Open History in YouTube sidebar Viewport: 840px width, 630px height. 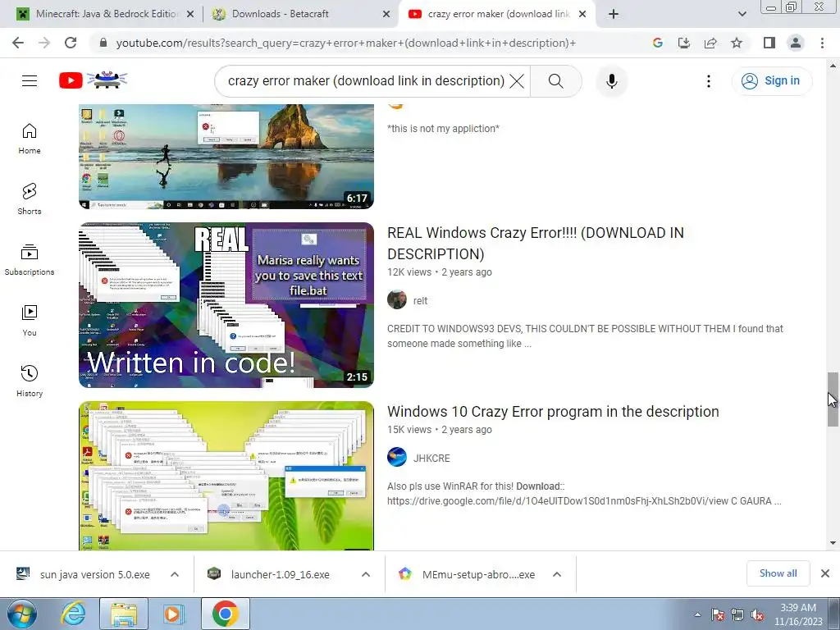tap(30, 381)
